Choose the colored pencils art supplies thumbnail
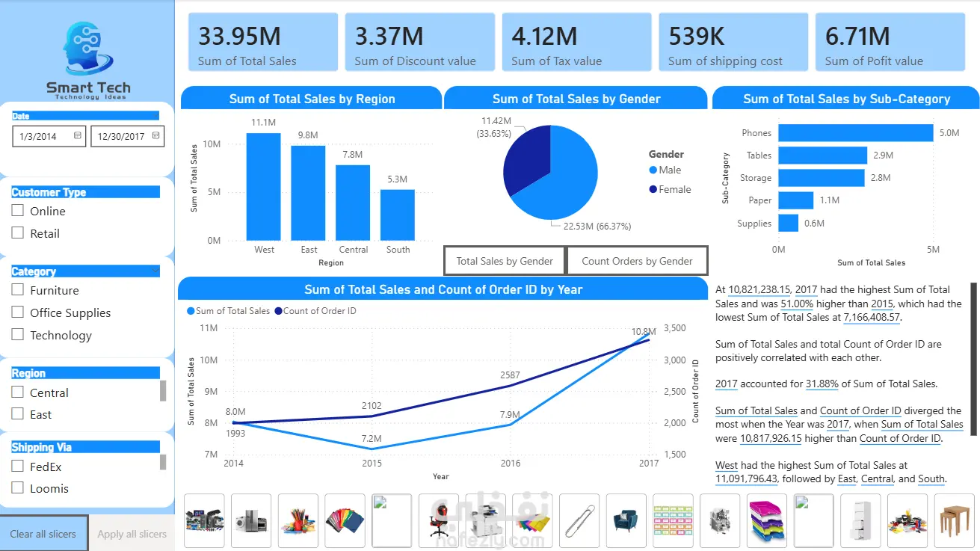 point(298,520)
